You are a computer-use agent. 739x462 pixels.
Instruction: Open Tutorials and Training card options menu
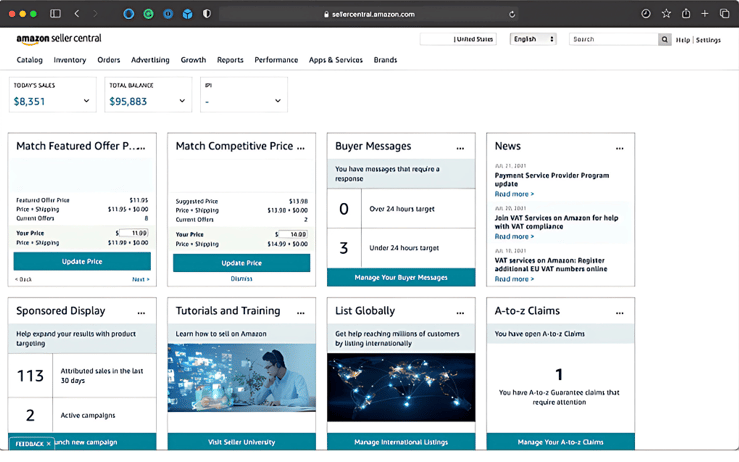tap(301, 313)
